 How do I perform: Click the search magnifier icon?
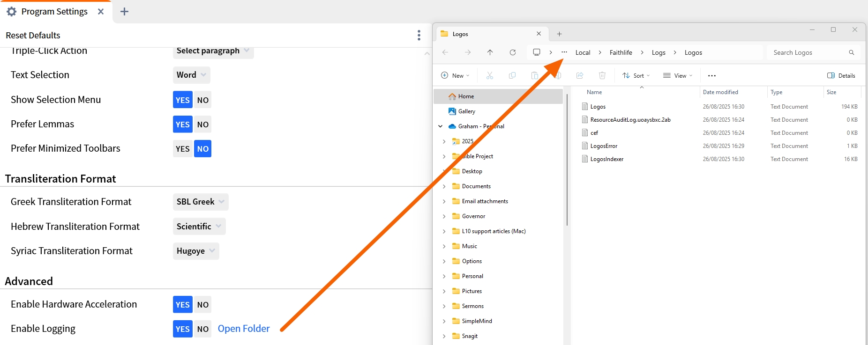click(x=852, y=52)
